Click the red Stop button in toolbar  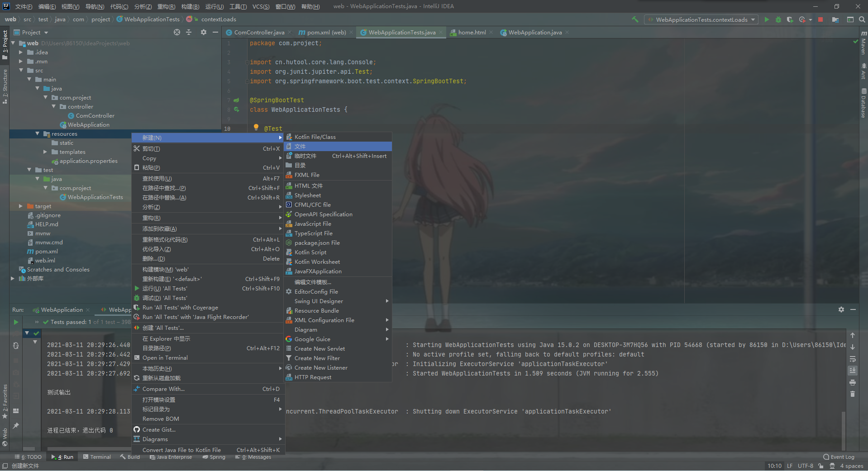click(820, 19)
